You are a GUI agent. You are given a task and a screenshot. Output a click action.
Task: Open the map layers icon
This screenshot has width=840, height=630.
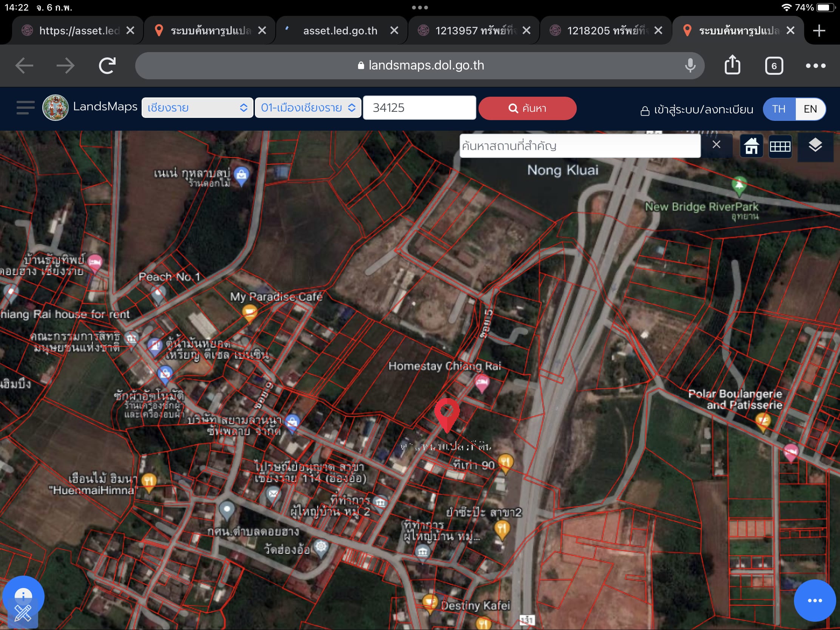tap(815, 146)
